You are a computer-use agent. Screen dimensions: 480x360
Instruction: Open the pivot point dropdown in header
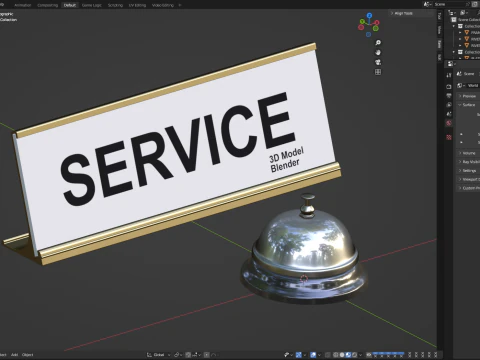(178, 355)
